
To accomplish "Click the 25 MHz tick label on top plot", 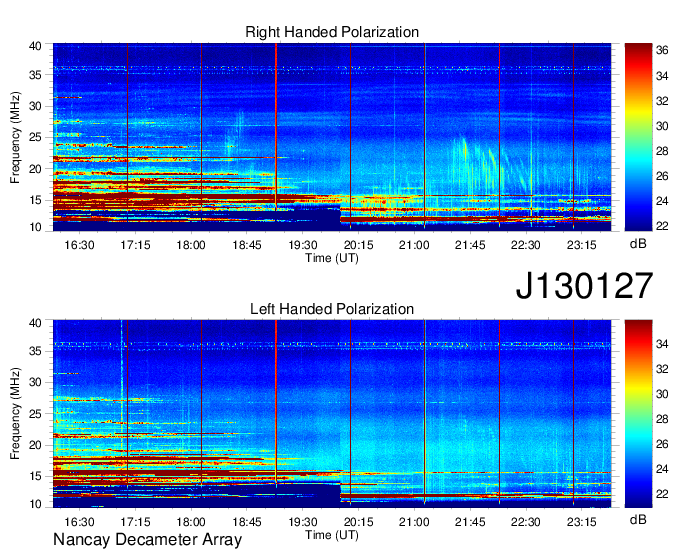I will point(36,138).
